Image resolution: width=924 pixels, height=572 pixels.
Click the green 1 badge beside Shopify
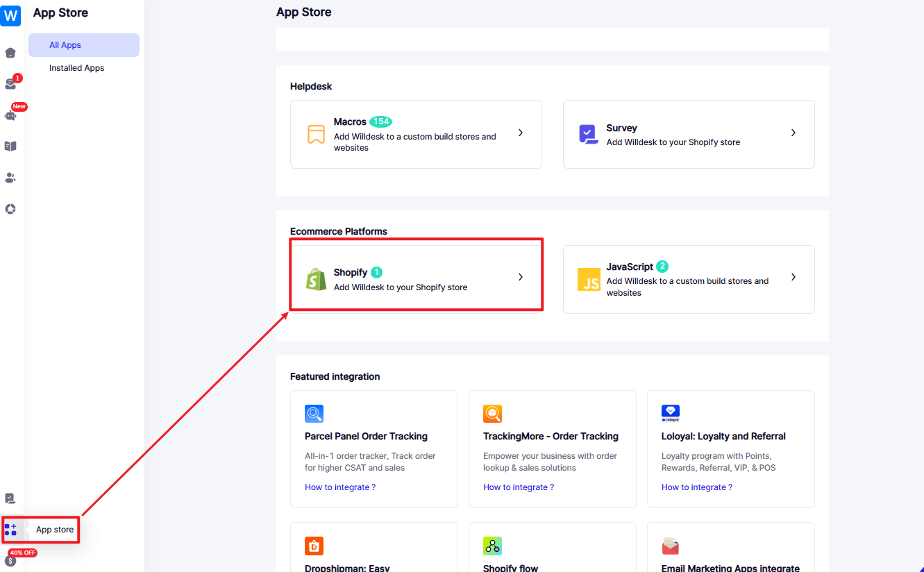376,272
